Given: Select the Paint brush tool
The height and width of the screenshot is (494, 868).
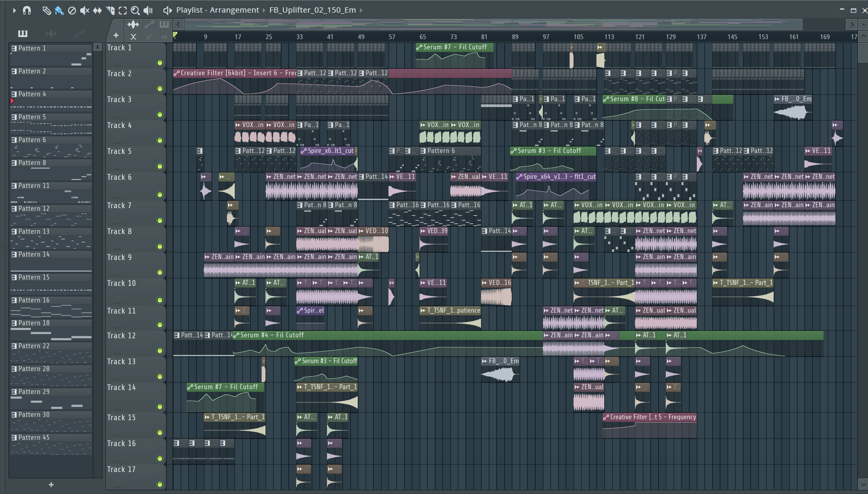Looking at the screenshot, I should tap(59, 11).
